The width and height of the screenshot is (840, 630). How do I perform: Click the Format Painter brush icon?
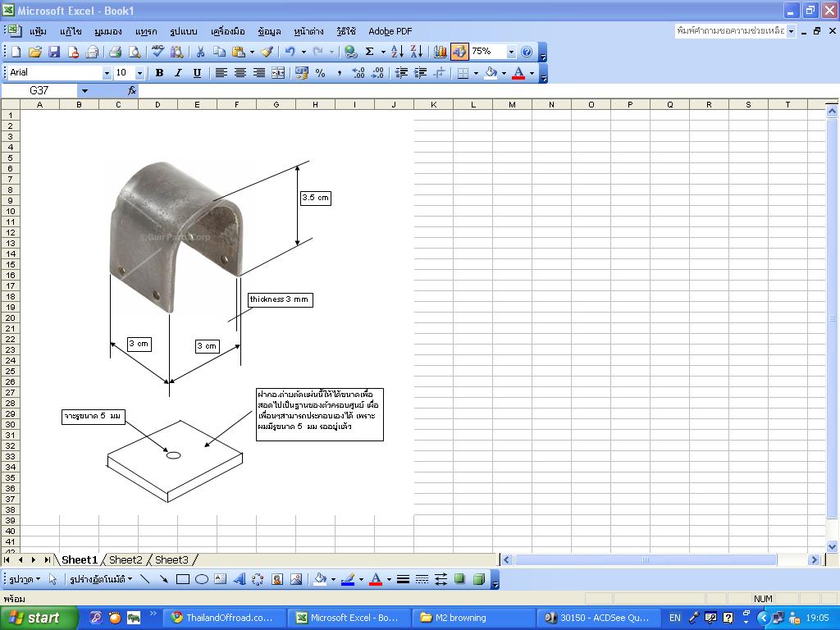click(x=267, y=52)
